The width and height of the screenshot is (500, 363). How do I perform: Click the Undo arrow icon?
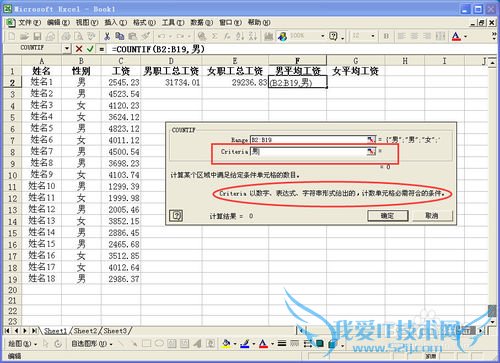point(162,36)
